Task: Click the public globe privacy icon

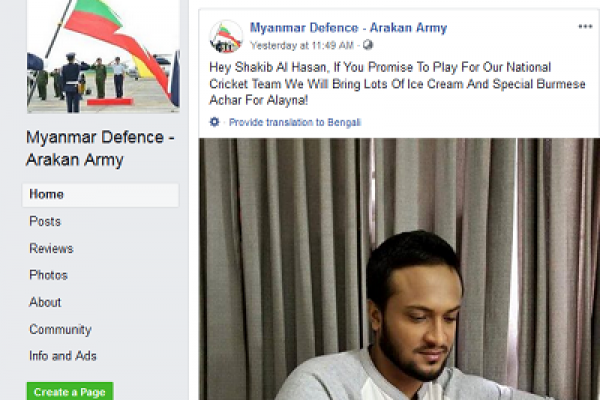Action: pos(368,45)
